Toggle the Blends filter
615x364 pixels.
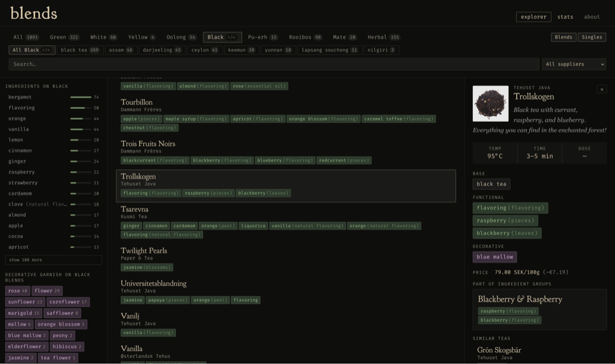563,38
